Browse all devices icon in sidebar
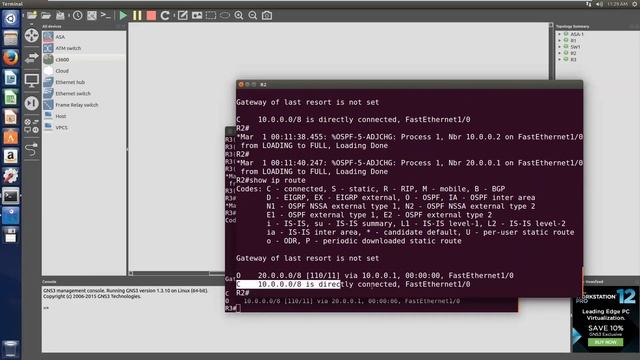This screenshot has width=640, height=360. [x=31, y=126]
